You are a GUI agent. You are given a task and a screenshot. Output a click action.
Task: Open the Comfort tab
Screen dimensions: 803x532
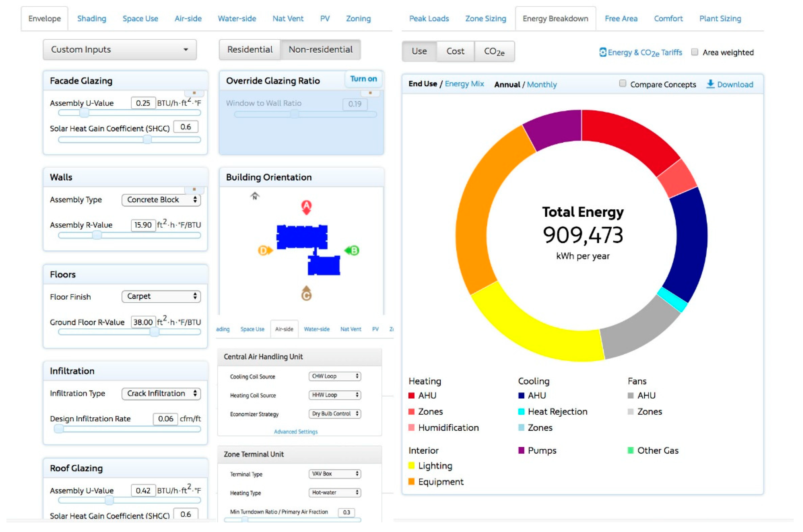coord(668,18)
